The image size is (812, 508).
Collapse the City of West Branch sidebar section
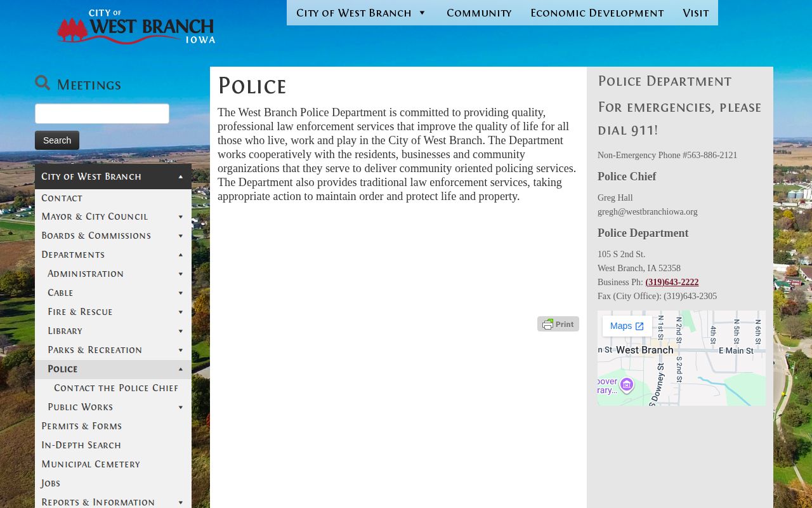coord(181,177)
